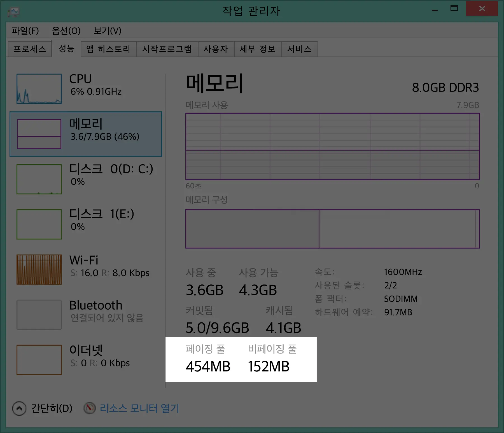The height and width of the screenshot is (433, 504).
Task: Select the 디스크 1(E:) graph thumbnail
Action: (39, 224)
